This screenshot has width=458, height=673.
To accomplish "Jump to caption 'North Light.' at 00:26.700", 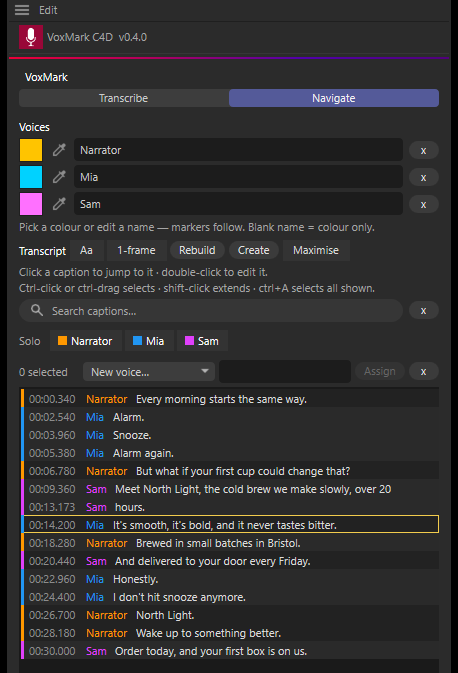I will pos(230,615).
